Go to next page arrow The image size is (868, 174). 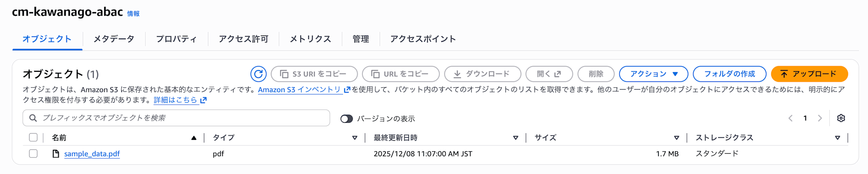click(819, 118)
